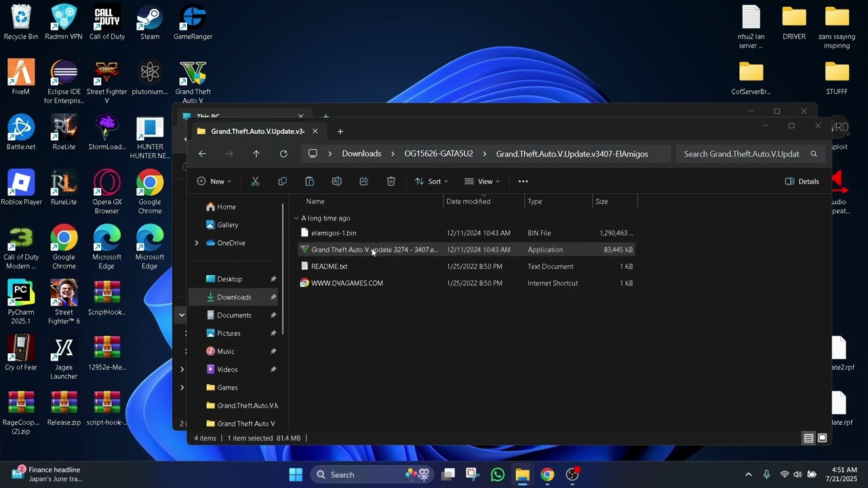Select the Roblox Player desktop icon
The height and width of the screenshot is (488, 868).
21,188
